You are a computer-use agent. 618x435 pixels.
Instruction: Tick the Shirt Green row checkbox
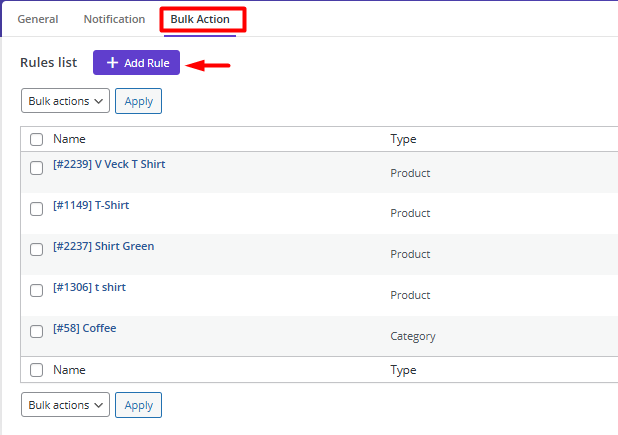(x=37, y=250)
